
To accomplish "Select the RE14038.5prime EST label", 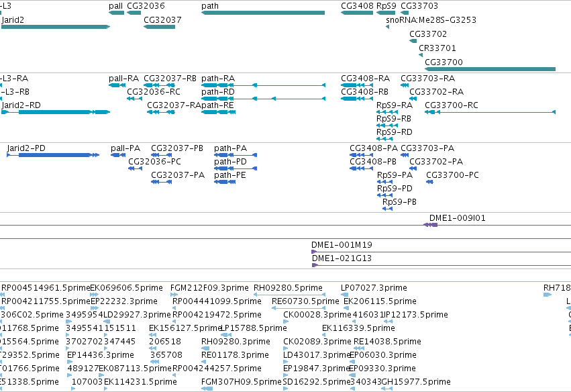I will point(387,342).
